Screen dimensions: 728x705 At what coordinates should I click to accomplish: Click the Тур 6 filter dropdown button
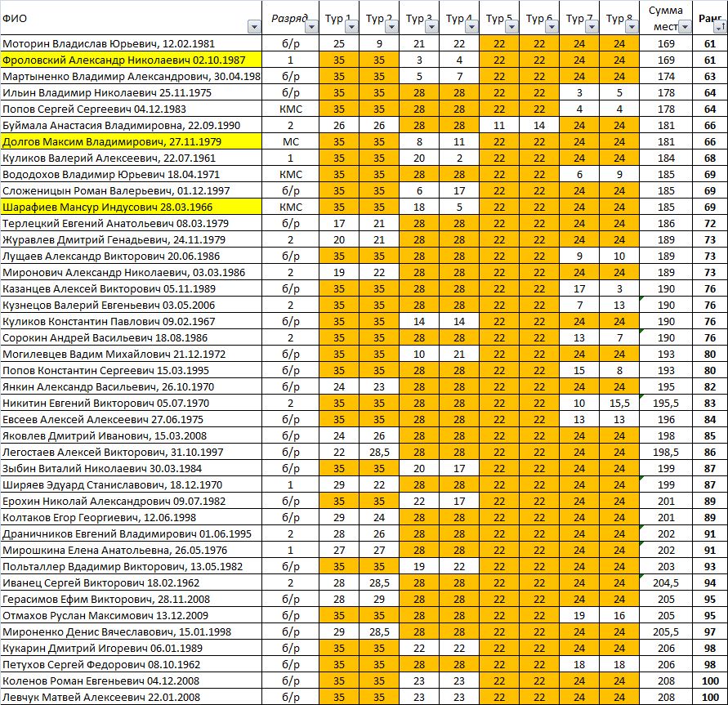click(x=552, y=28)
